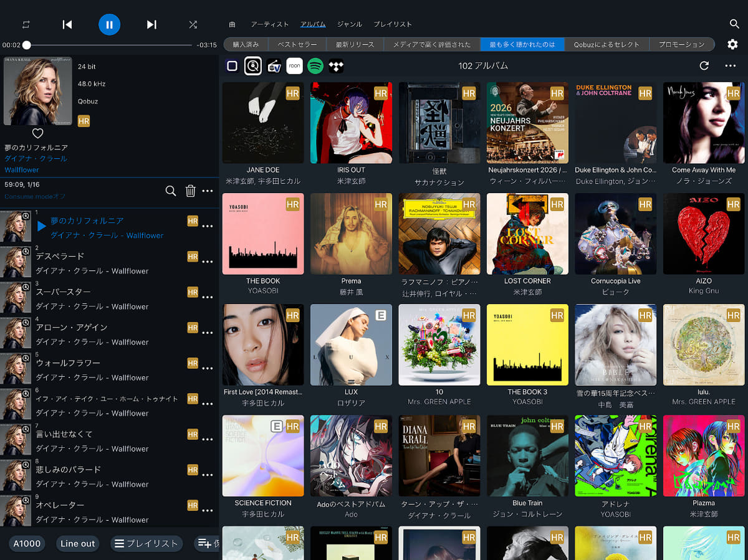This screenshot has height=560, width=748.
Task: Open the IRIS OUT album cover
Action: [x=351, y=123]
